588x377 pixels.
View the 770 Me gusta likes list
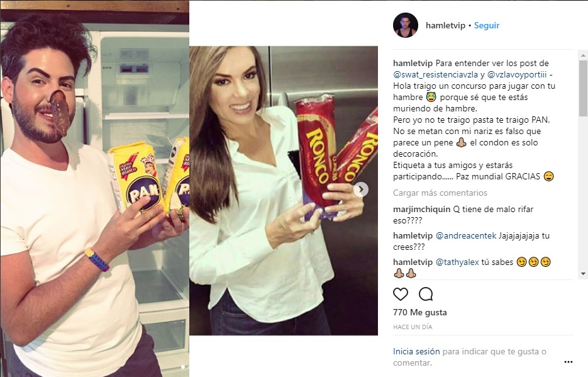(x=420, y=312)
